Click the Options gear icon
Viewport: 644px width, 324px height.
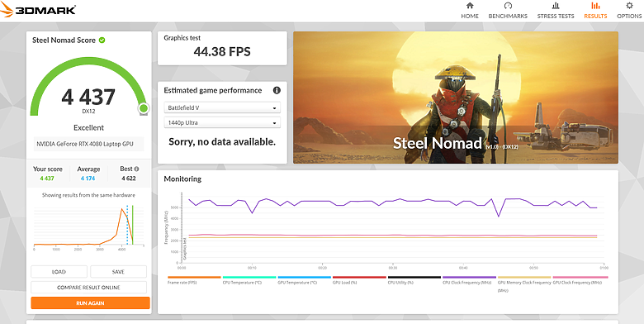pos(629,6)
